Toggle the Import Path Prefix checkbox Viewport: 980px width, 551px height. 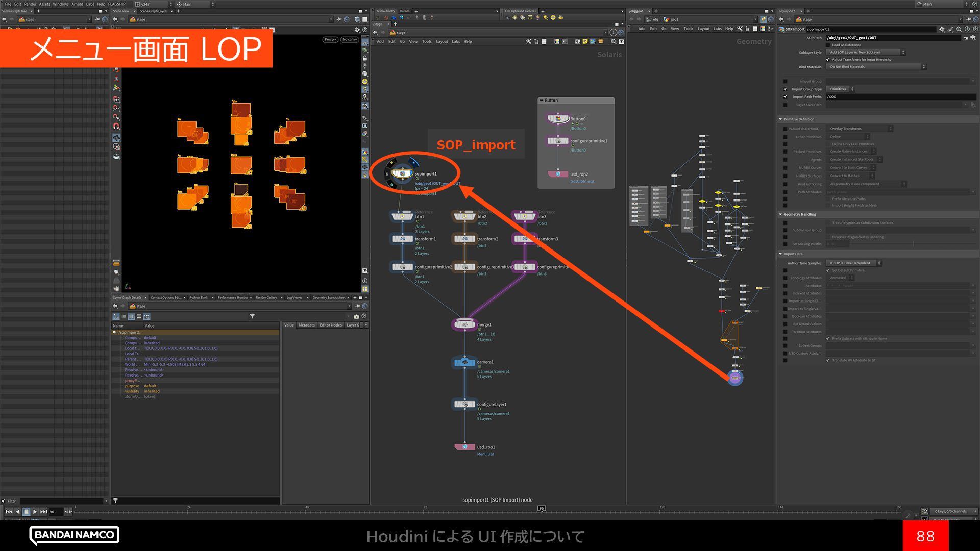coord(786,97)
